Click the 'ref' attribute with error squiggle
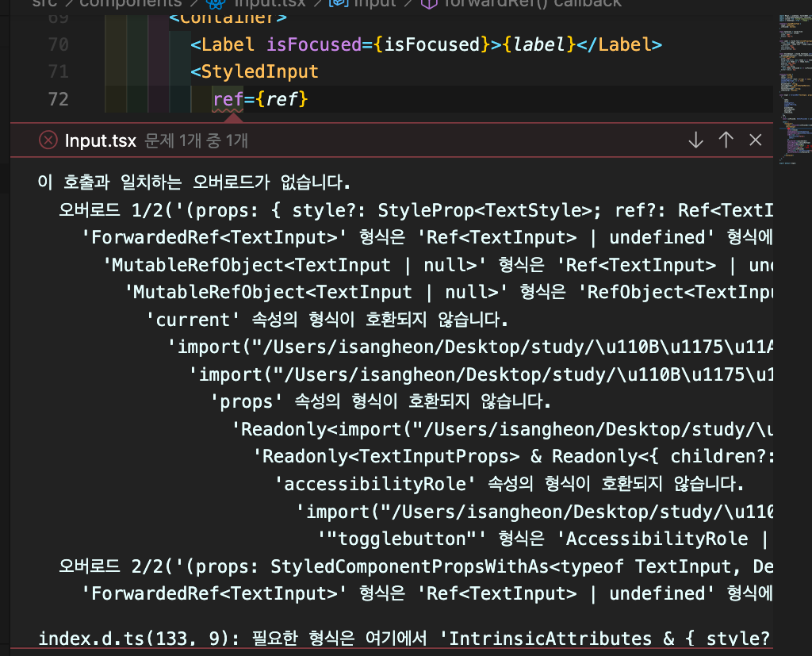 pos(228,99)
